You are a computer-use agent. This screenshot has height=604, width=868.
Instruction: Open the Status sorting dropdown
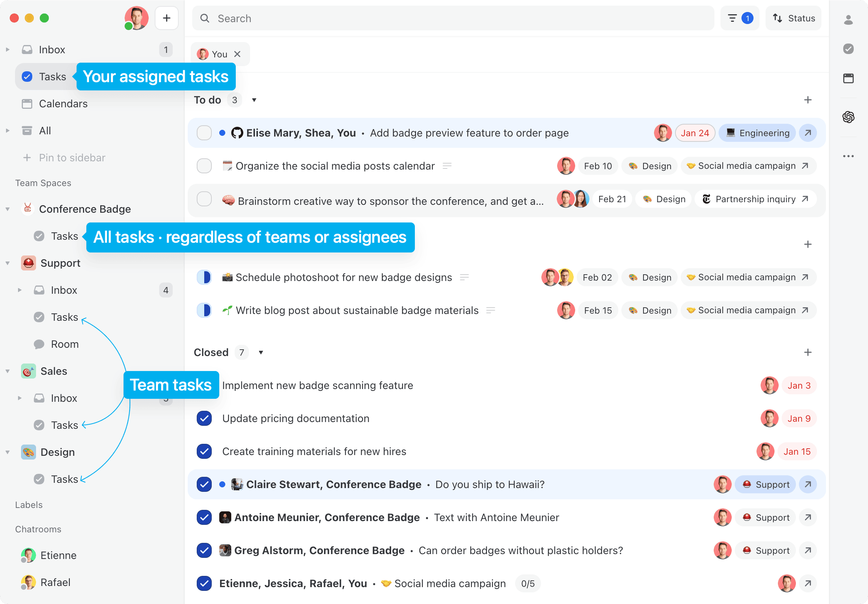[793, 18]
